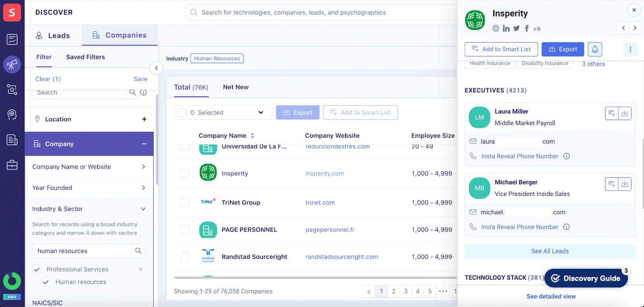Click the Save filter link
Image resolution: width=644 pixels, height=307 pixels.
[x=140, y=79]
